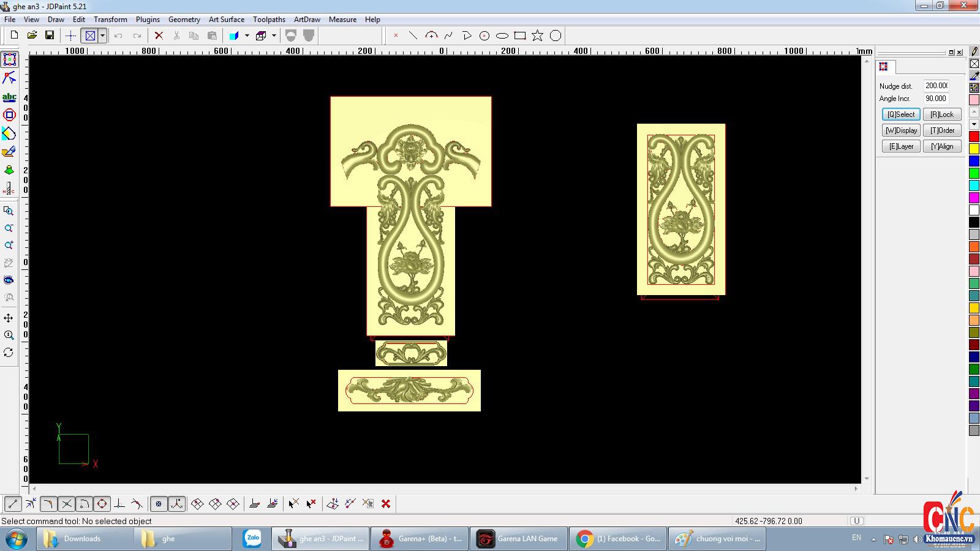
Task: Pick the green color swatch
Action: 974,173
